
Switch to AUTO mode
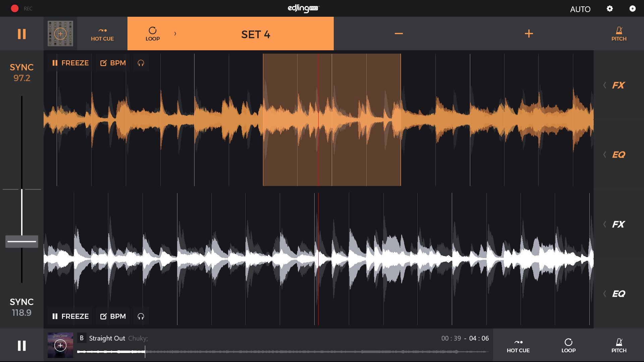coord(581,9)
